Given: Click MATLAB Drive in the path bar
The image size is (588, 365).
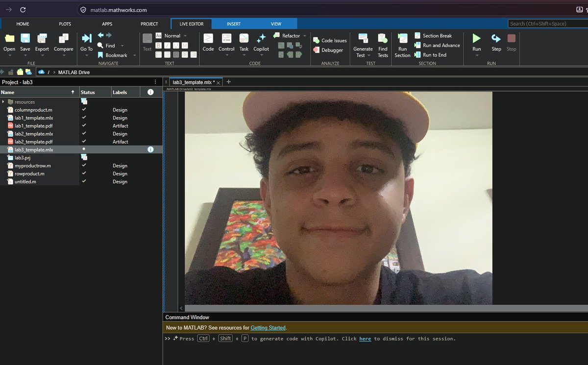Looking at the screenshot, I should click(74, 73).
